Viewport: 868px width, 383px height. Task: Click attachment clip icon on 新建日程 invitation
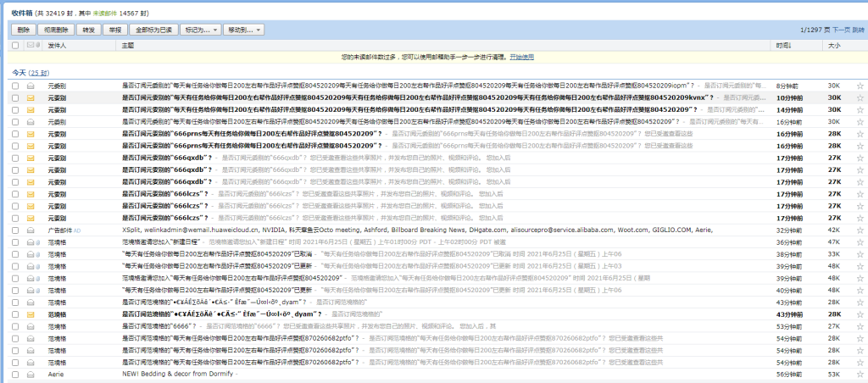pyautogui.click(x=39, y=241)
